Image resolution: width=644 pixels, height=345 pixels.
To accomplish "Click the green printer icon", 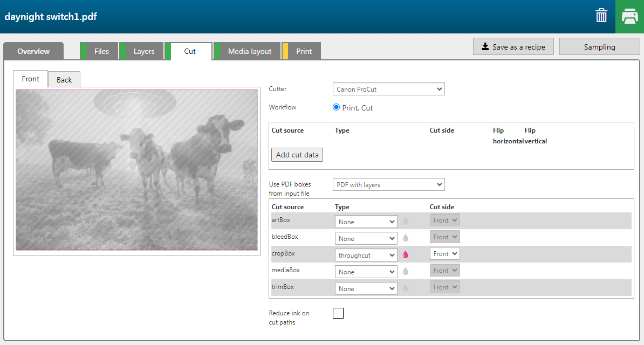I will [x=629, y=16].
